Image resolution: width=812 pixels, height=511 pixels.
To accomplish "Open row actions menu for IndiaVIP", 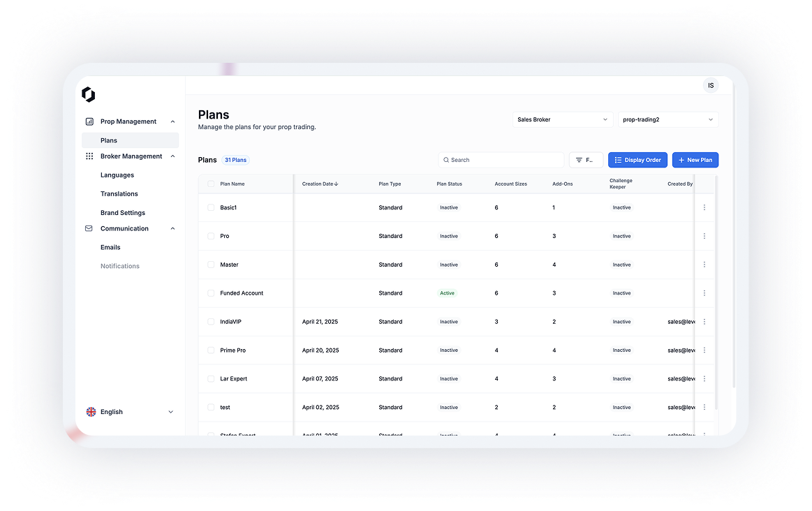I will pos(704,322).
